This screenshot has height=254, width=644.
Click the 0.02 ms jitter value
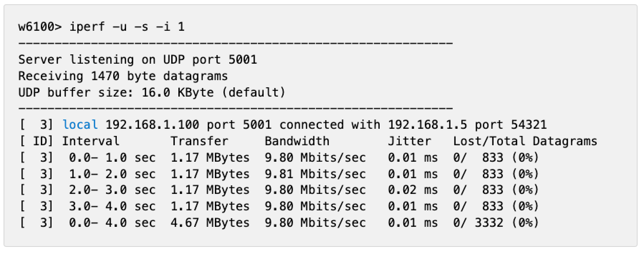413,190
